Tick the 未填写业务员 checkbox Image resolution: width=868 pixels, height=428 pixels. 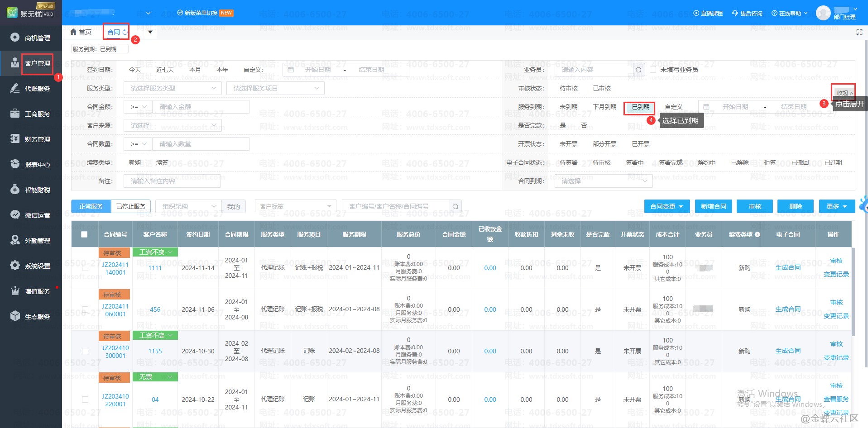click(653, 70)
